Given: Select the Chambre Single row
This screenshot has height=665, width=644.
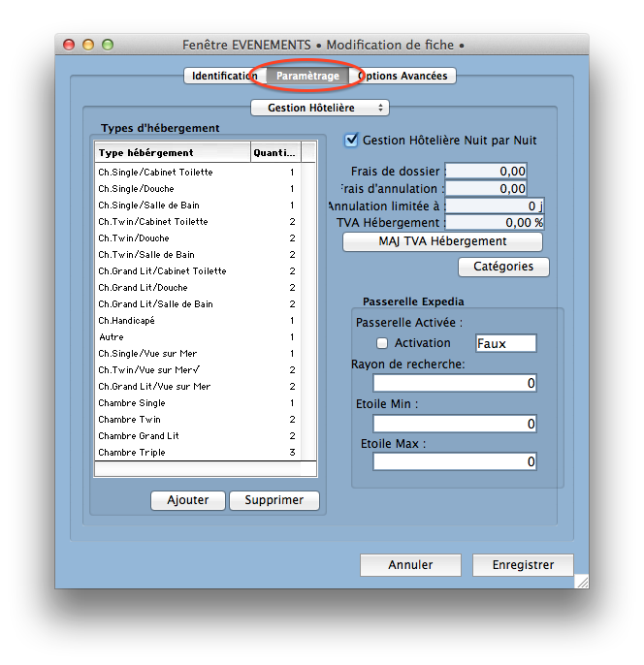Looking at the screenshot, I should pos(198,403).
